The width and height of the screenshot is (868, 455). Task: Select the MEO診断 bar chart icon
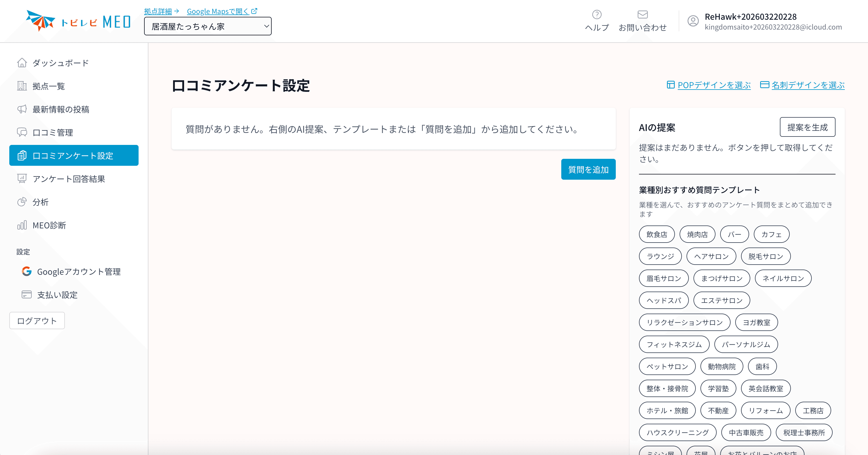point(22,225)
